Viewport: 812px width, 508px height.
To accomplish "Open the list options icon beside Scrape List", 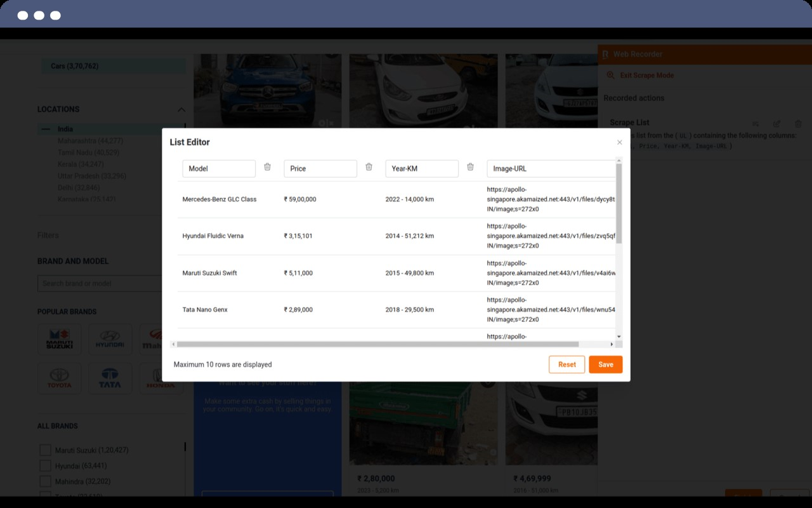I will pyautogui.click(x=756, y=124).
